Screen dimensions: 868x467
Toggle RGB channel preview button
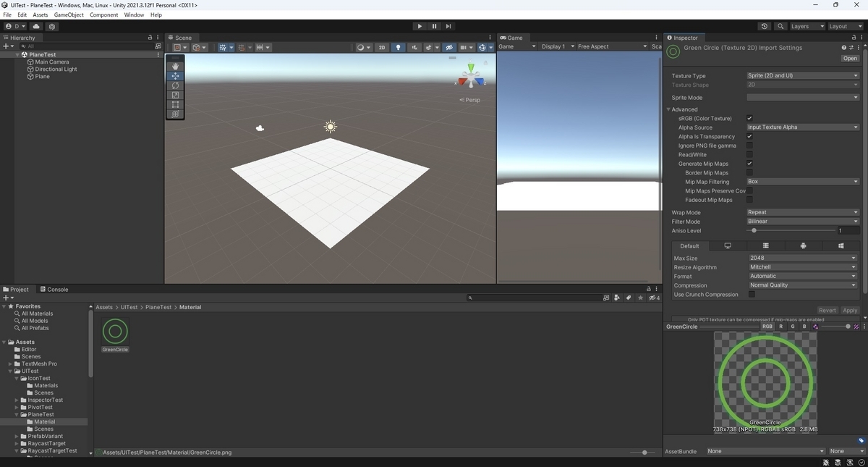click(767, 327)
